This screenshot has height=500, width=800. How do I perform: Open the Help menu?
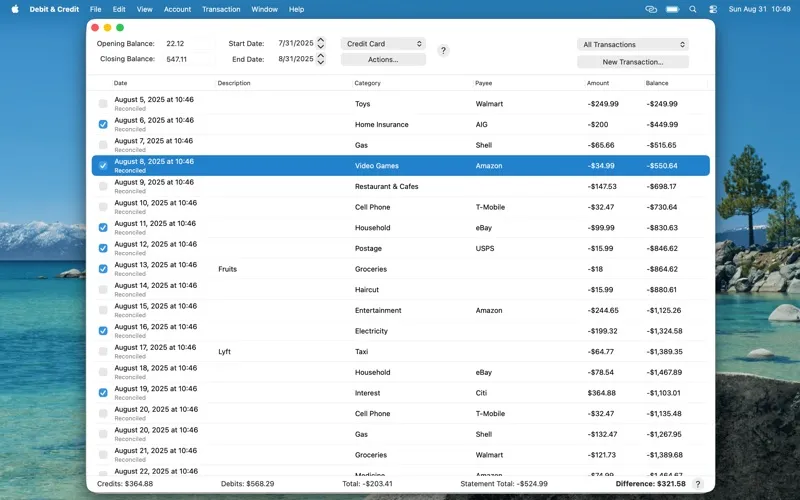[296, 9]
